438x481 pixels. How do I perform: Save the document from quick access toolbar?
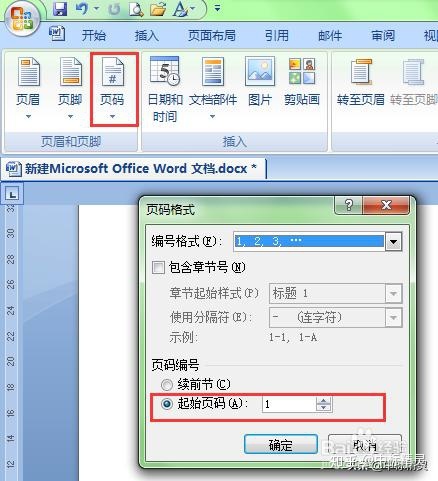[60, 9]
